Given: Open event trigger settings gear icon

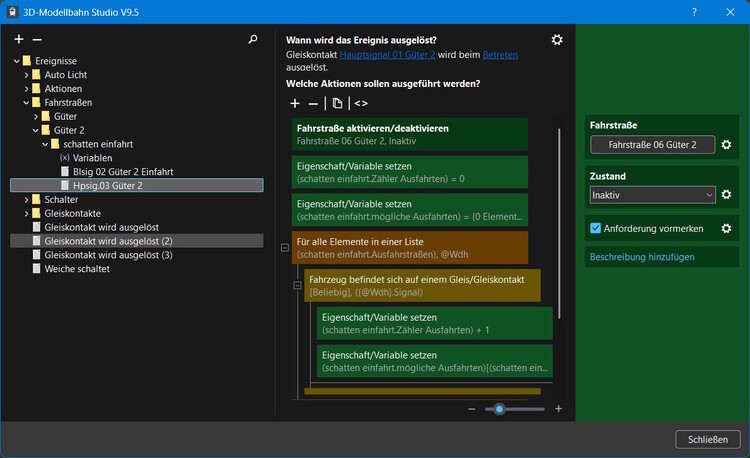Looking at the screenshot, I should coord(557,39).
